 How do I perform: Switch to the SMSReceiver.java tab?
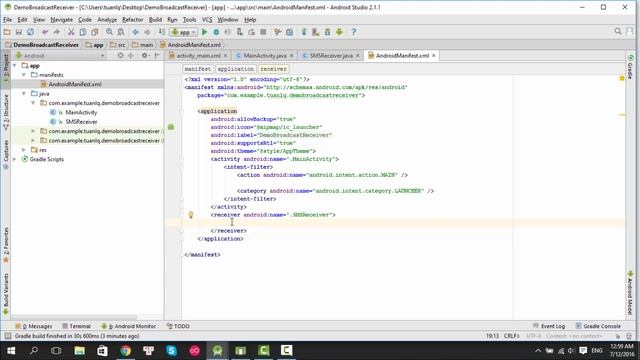331,56
